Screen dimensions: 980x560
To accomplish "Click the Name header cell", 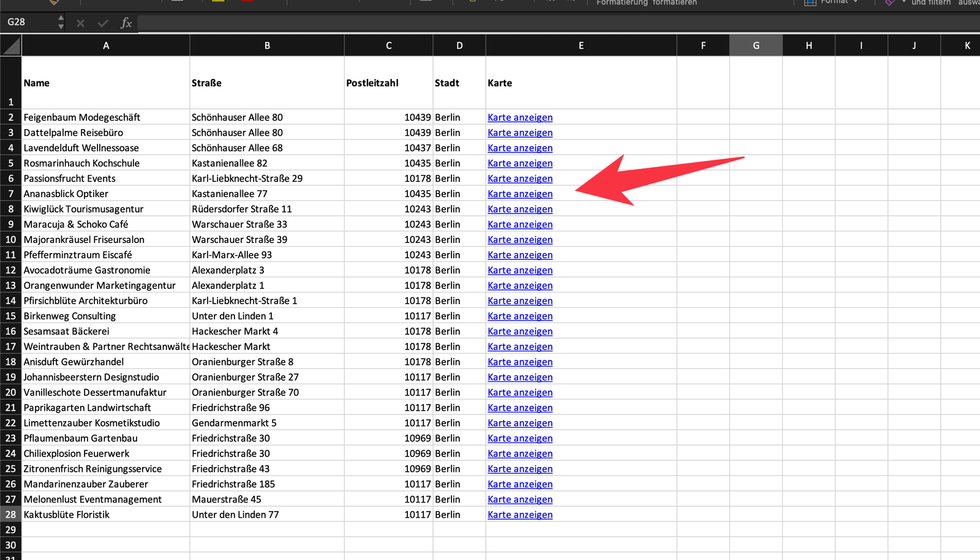I will (106, 83).
